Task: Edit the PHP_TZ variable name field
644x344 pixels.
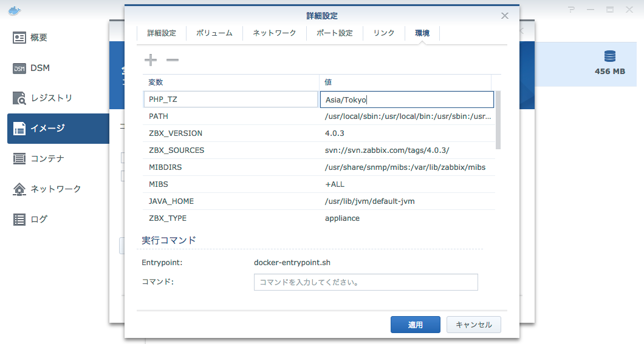Action: pyautogui.click(x=231, y=99)
